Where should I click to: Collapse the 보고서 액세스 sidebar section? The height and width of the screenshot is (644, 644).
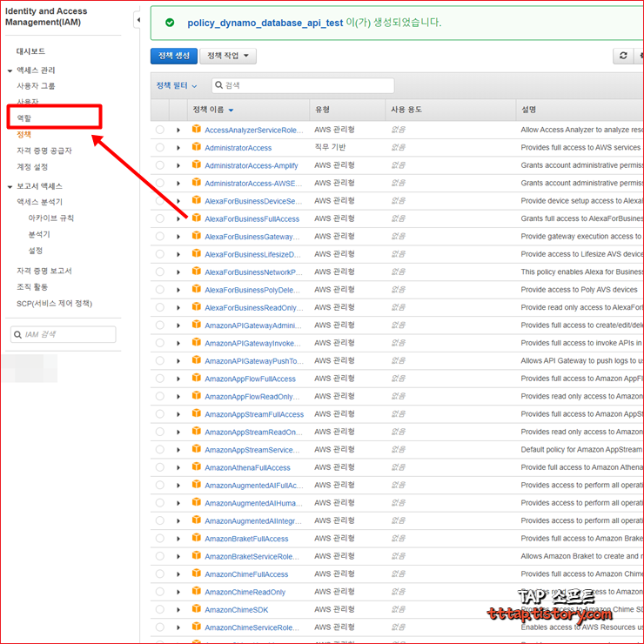coord(10,187)
